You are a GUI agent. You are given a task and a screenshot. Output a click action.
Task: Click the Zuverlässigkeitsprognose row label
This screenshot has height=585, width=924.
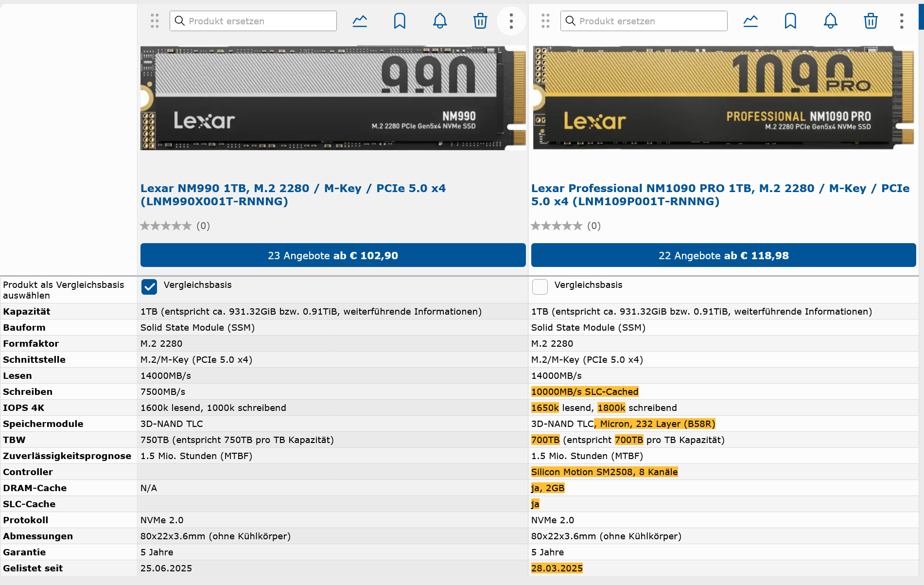67,456
